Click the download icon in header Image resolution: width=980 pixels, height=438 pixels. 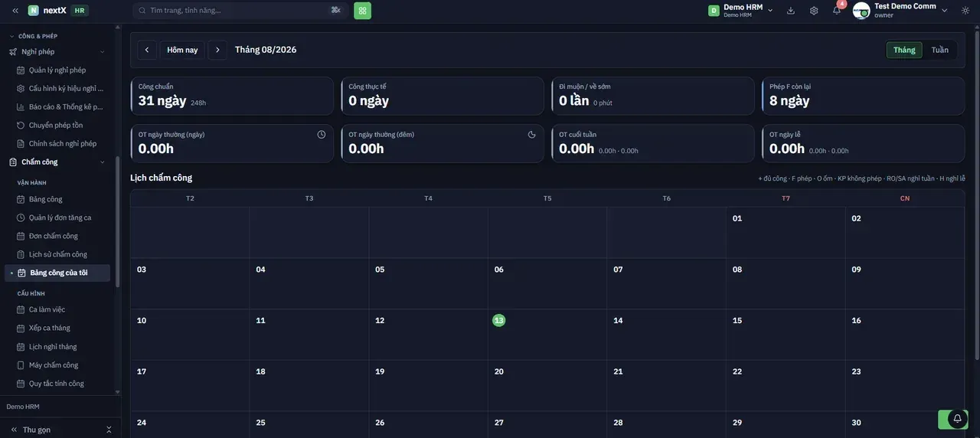coord(791,11)
